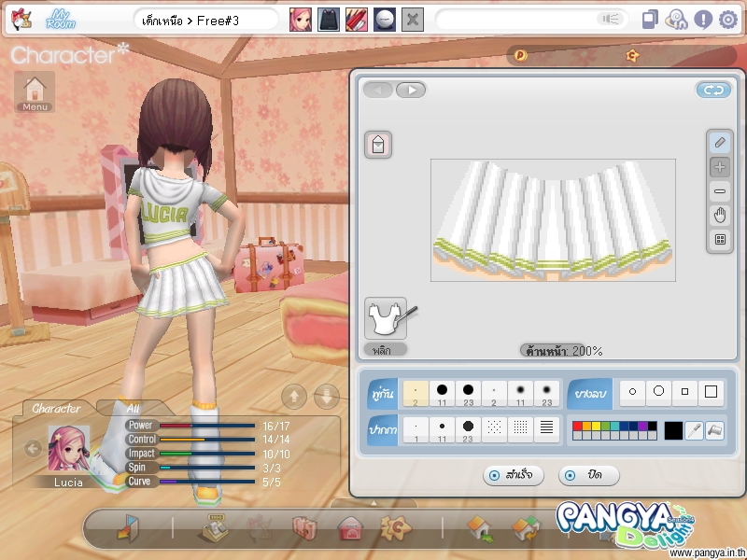
Task: Select pen size 23
Action: (x=469, y=430)
